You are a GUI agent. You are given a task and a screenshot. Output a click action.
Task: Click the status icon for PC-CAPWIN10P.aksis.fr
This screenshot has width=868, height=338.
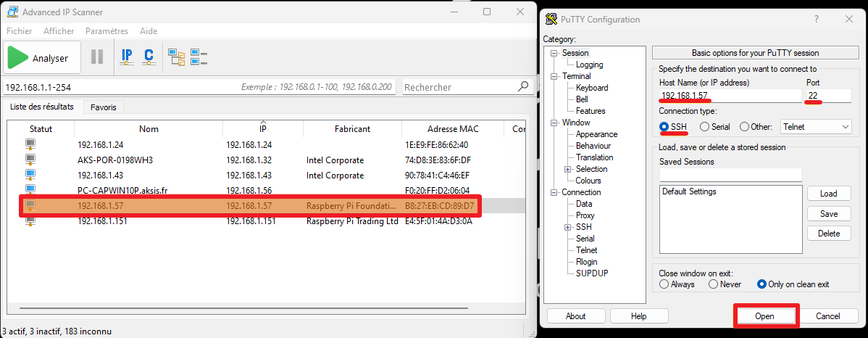(30, 190)
